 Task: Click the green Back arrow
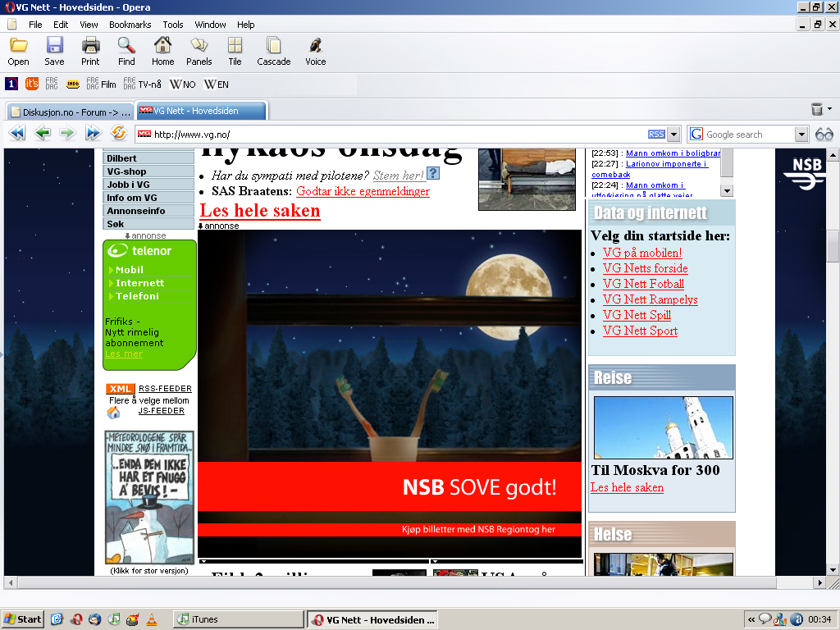[x=43, y=132]
